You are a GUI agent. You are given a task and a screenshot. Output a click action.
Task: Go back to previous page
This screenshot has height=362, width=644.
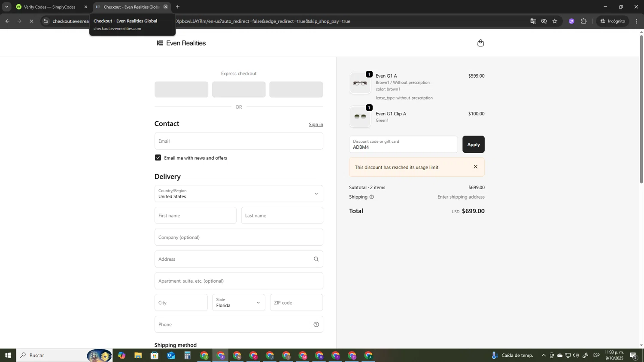click(7, 21)
